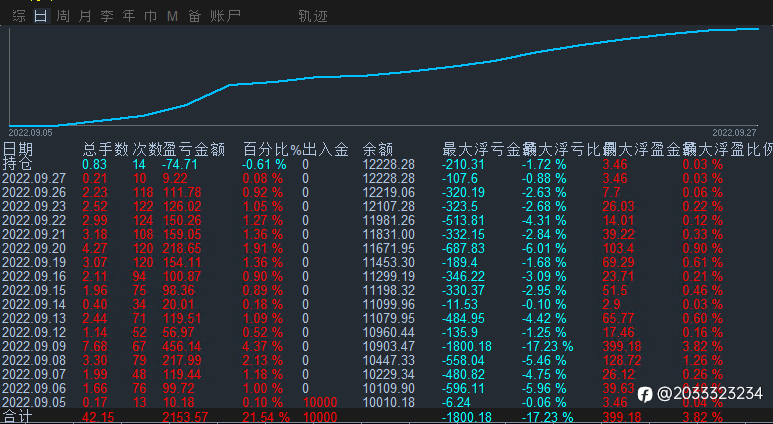
Task: Click the 百分比% column header
Action: [x=272, y=149]
